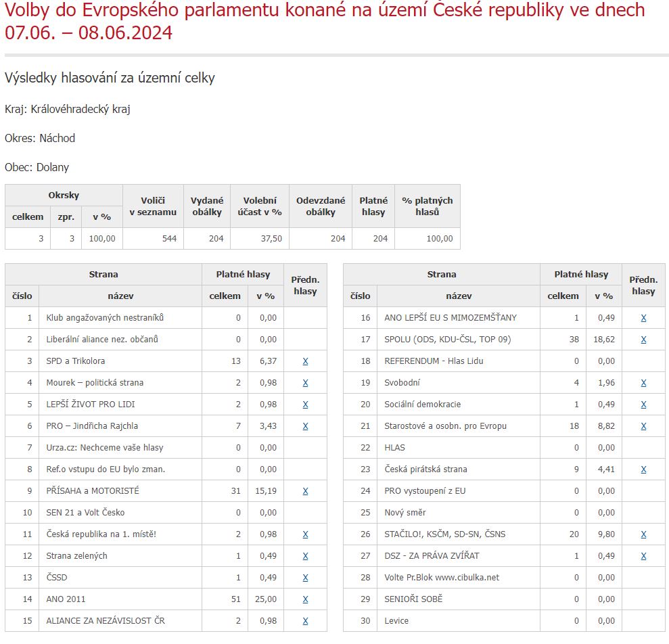This screenshot has height=644, width=669.
Task: Open preferential votes for SPD a Trikolora
Action: (305, 361)
